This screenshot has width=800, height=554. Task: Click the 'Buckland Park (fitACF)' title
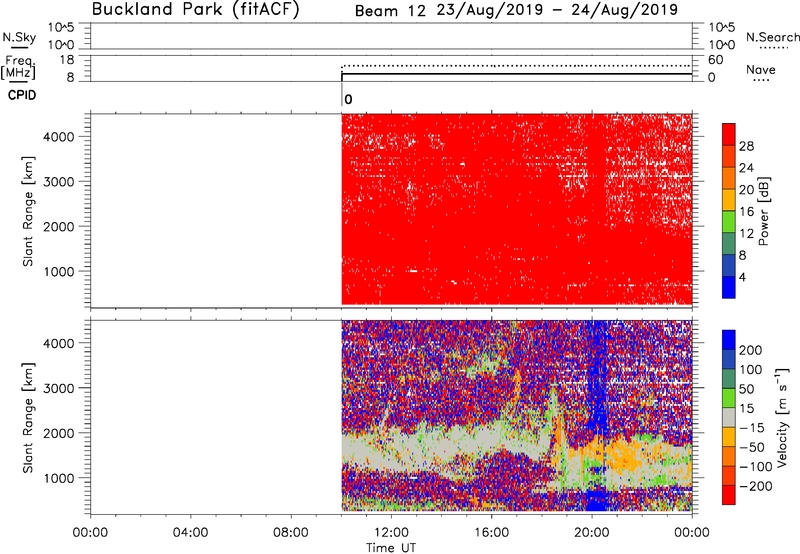pos(195,9)
